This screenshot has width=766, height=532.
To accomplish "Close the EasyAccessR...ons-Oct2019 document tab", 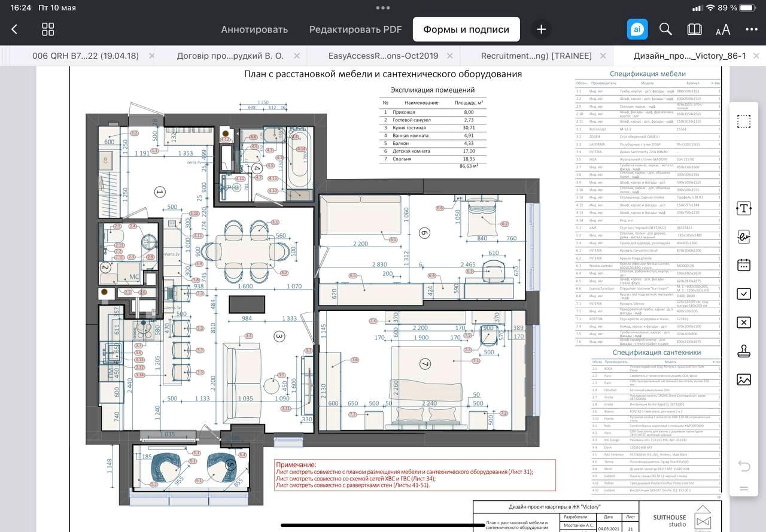I will (452, 56).
